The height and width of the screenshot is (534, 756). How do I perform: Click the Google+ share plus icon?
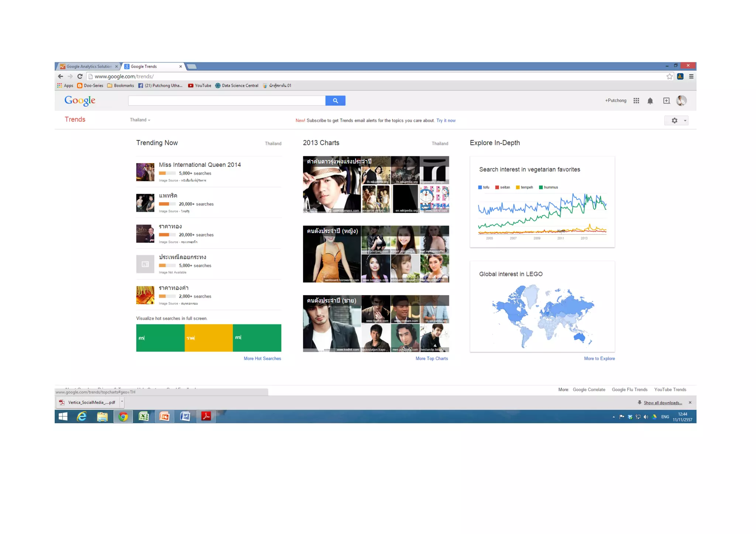(666, 100)
